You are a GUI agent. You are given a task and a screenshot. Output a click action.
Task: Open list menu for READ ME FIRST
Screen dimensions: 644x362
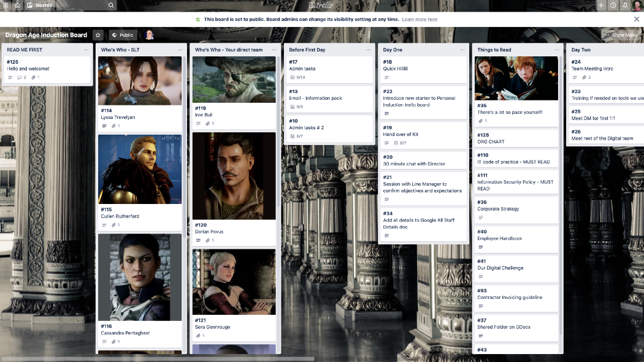(86, 50)
